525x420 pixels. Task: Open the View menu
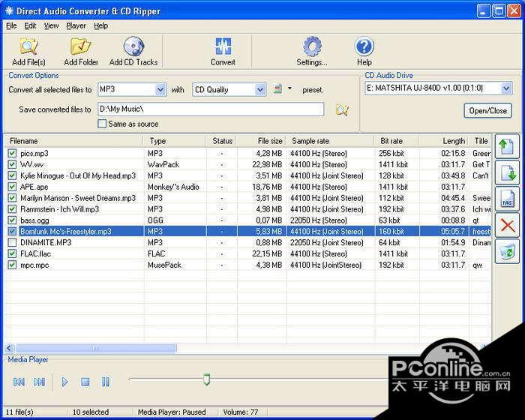point(51,25)
